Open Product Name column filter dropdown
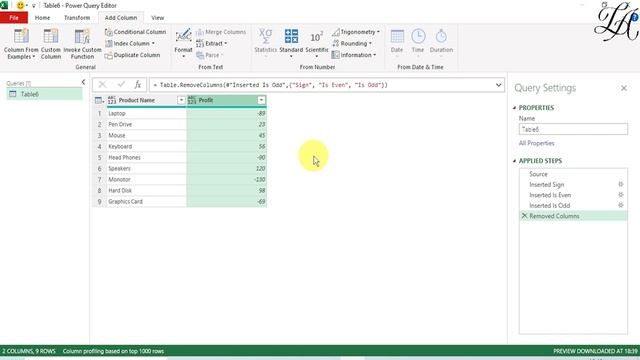 [181, 100]
